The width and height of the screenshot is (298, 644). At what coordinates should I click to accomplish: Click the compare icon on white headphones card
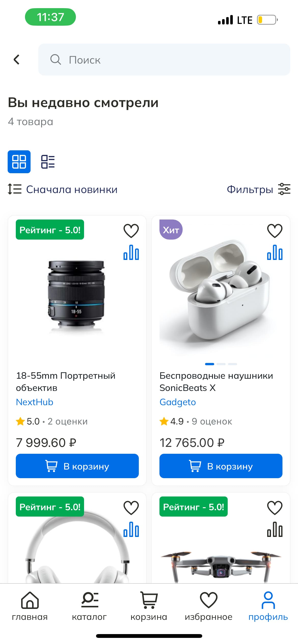click(x=131, y=529)
